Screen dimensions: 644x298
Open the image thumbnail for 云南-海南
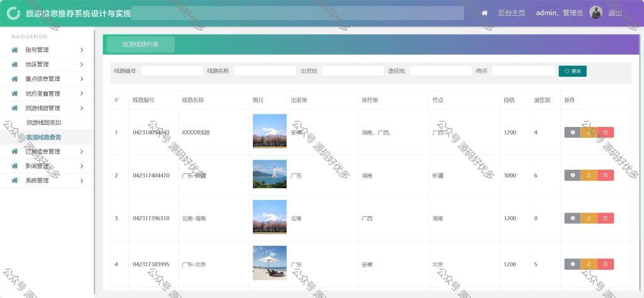point(269,217)
